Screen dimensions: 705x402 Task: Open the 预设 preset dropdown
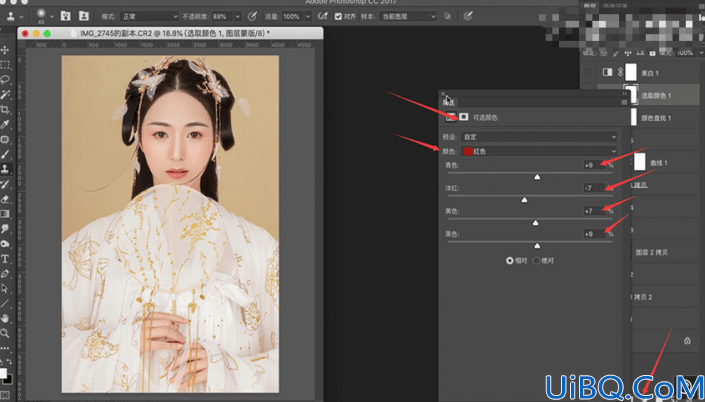tap(539, 137)
